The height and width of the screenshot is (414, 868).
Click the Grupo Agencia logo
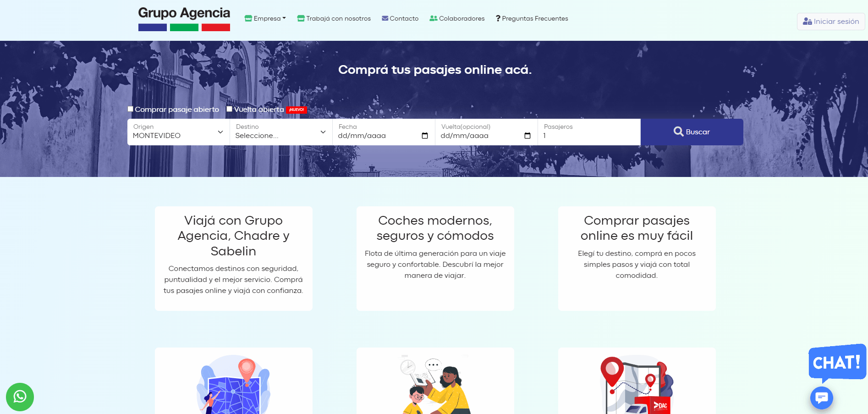[x=184, y=18]
